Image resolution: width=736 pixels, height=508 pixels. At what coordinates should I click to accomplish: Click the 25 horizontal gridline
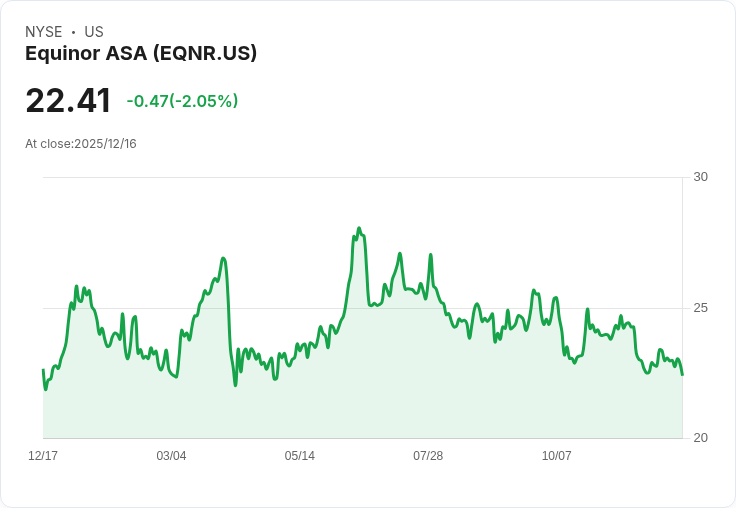pyautogui.click(x=363, y=308)
